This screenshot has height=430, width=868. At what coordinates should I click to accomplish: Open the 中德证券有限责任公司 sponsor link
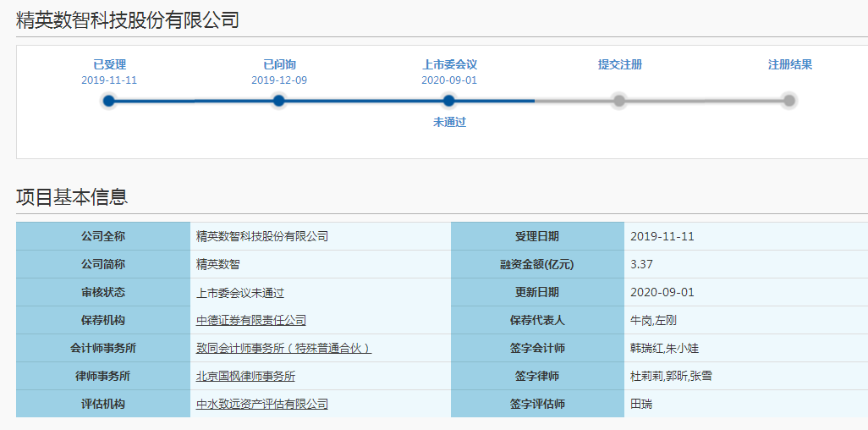[x=251, y=320]
